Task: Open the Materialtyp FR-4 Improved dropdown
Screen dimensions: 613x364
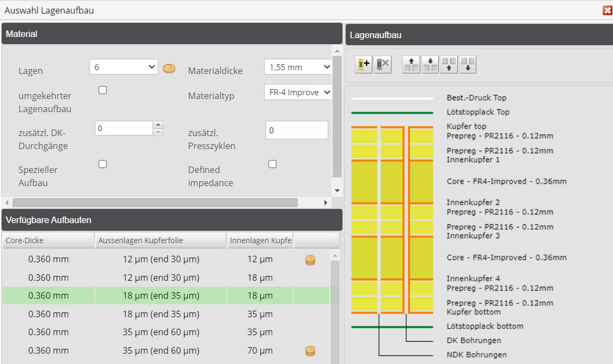Action: 297,91
